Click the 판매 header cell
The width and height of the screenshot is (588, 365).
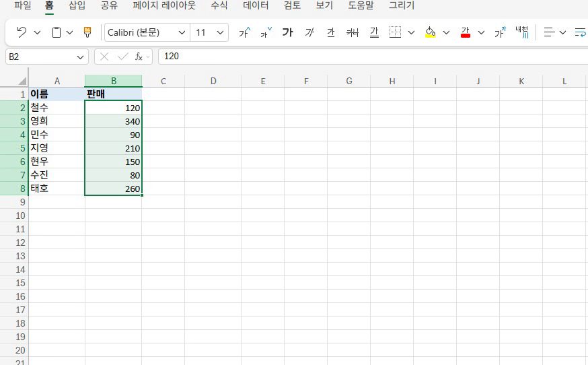pyautogui.click(x=114, y=94)
